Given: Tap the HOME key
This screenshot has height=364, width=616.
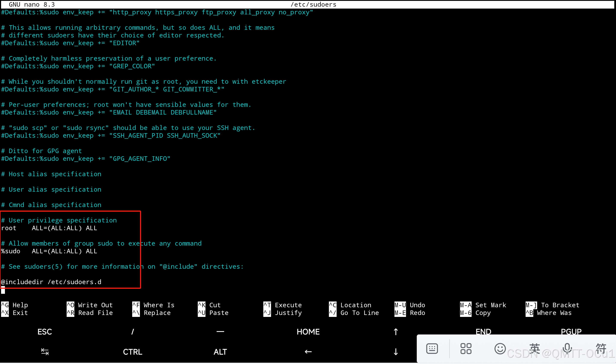Looking at the screenshot, I should tap(308, 332).
